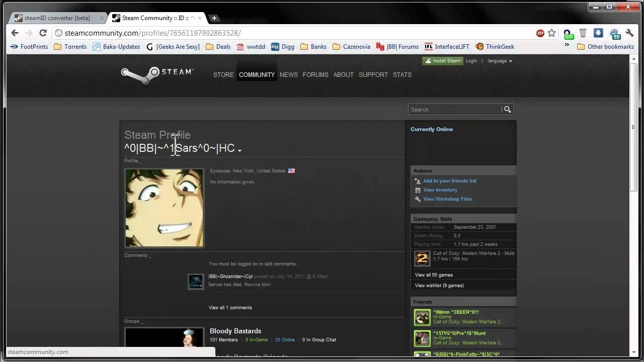Click the Modern Warfare 2 game icon
This screenshot has height=362, width=644.
click(x=422, y=258)
